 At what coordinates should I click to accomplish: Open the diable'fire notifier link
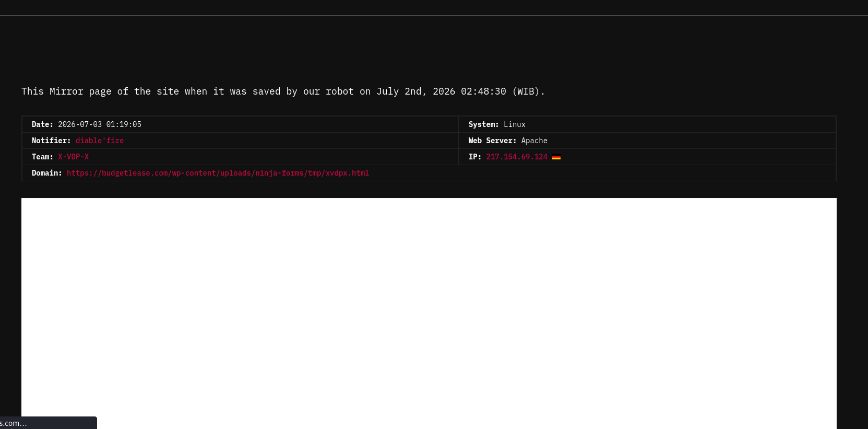(100, 141)
